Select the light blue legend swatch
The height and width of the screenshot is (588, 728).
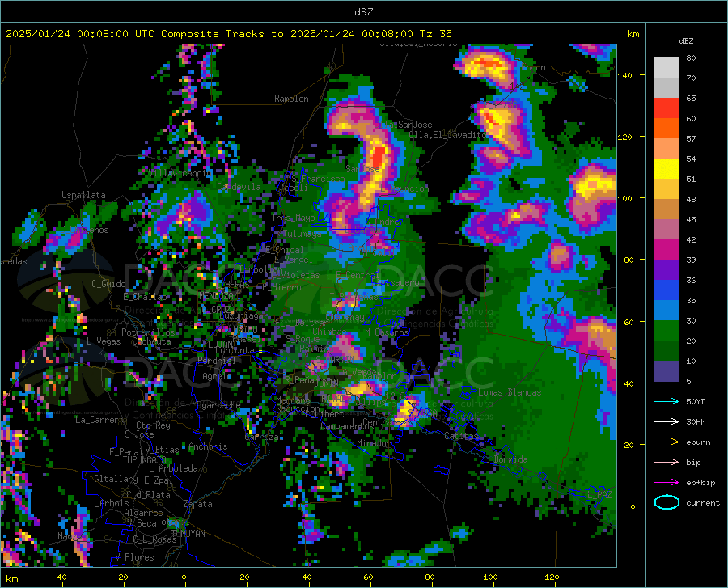tap(667, 311)
